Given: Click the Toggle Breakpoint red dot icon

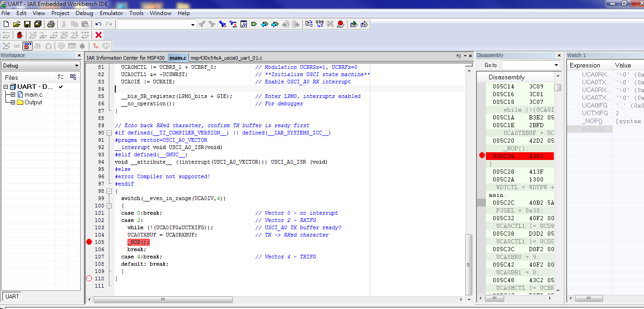Looking at the screenshot, I should [x=340, y=24].
